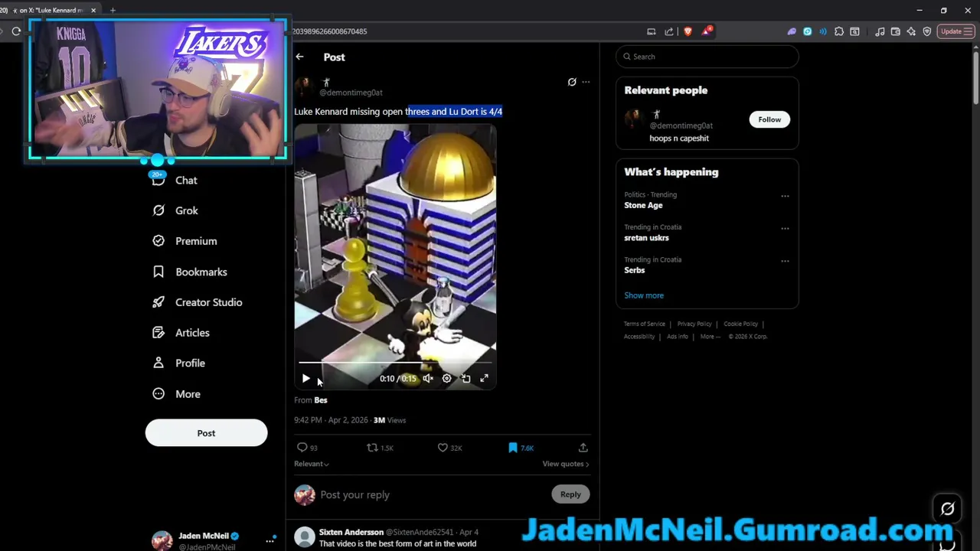Open Privacy Policy link

694,324
